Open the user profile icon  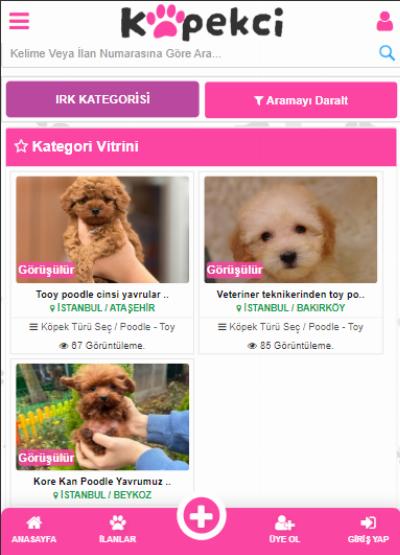pyautogui.click(x=385, y=21)
